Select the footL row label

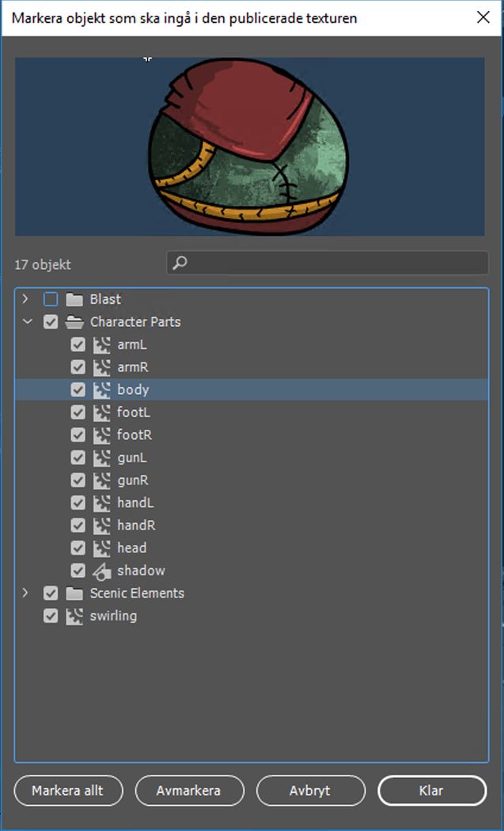pos(134,412)
